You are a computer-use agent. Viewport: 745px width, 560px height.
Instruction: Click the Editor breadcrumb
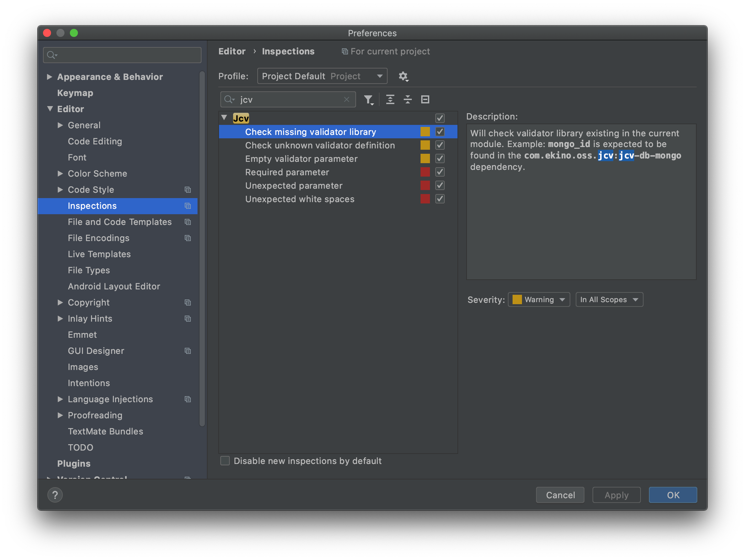pos(232,51)
